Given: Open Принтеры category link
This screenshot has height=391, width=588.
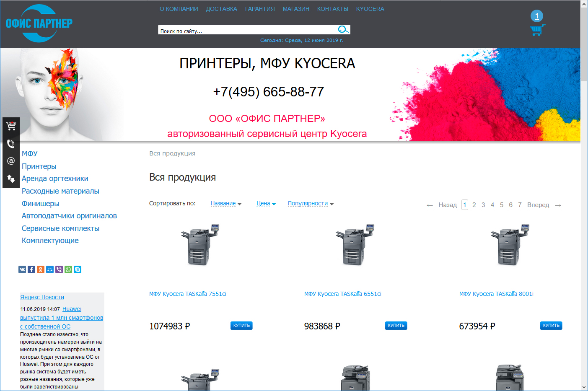Looking at the screenshot, I should (x=39, y=166).
